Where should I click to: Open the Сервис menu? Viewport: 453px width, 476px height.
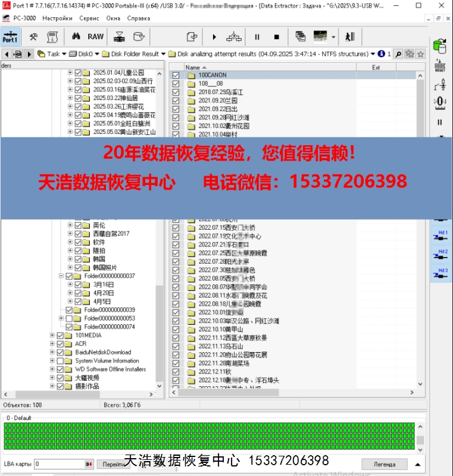[x=89, y=18]
